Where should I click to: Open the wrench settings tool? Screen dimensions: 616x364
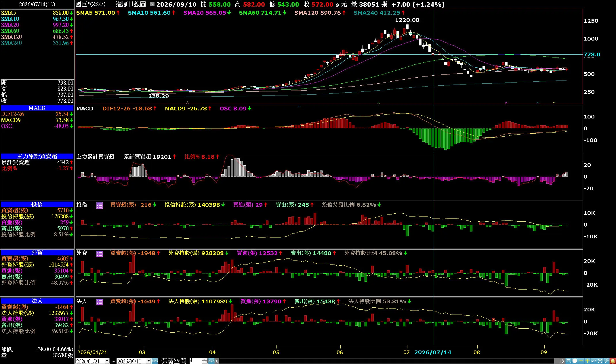point(607,361)
